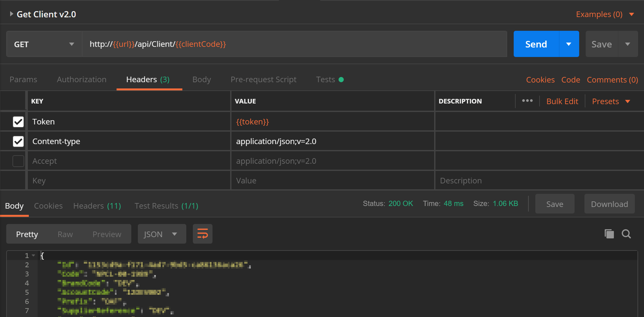Switch to the Authorization tab
The width and height of the screenshot is (644, 317).
tap(82, 80)
